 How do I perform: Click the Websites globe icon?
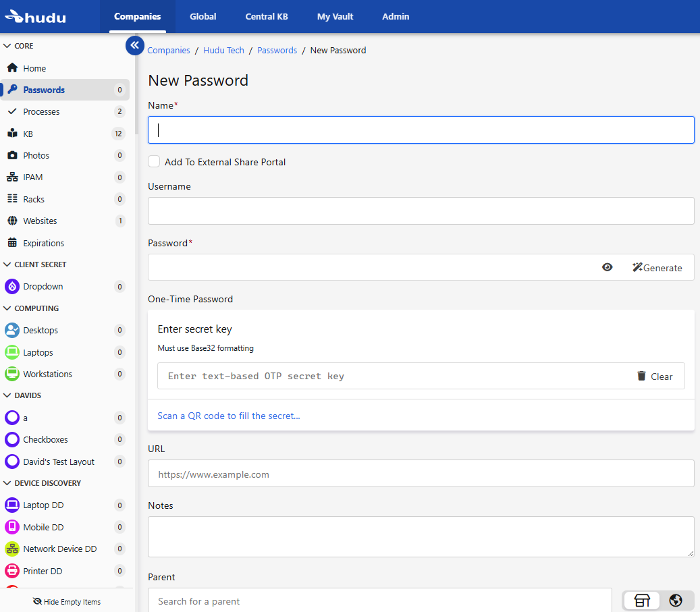[13, 221]
